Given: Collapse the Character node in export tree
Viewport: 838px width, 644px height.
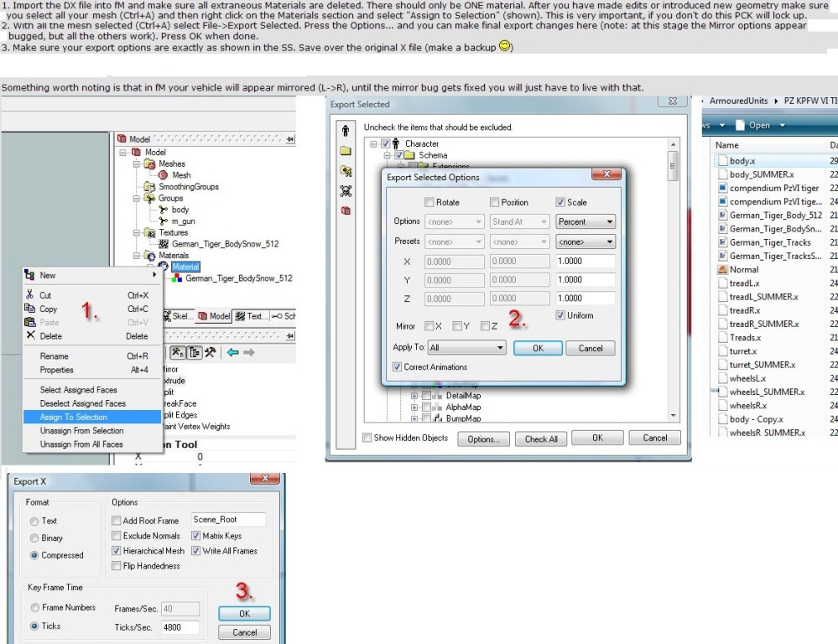Looking at the screenshot, I should [x=373, y=143].
